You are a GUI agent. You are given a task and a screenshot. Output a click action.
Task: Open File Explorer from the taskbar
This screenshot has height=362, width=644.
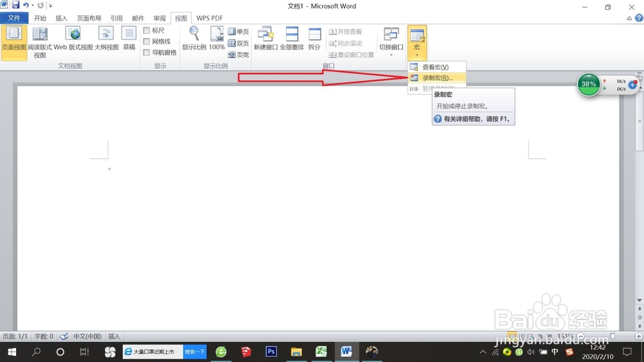coord(296,352)
